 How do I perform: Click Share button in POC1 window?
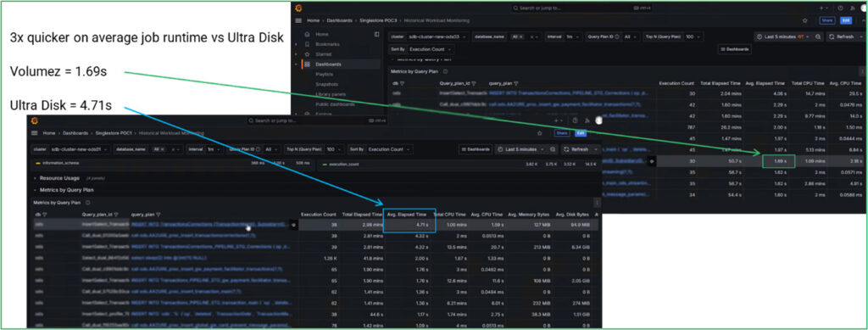[x=562, y=133]
